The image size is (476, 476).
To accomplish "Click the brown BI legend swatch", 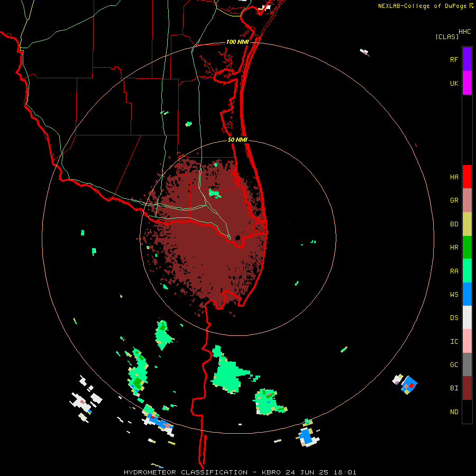I will [467, 388].
